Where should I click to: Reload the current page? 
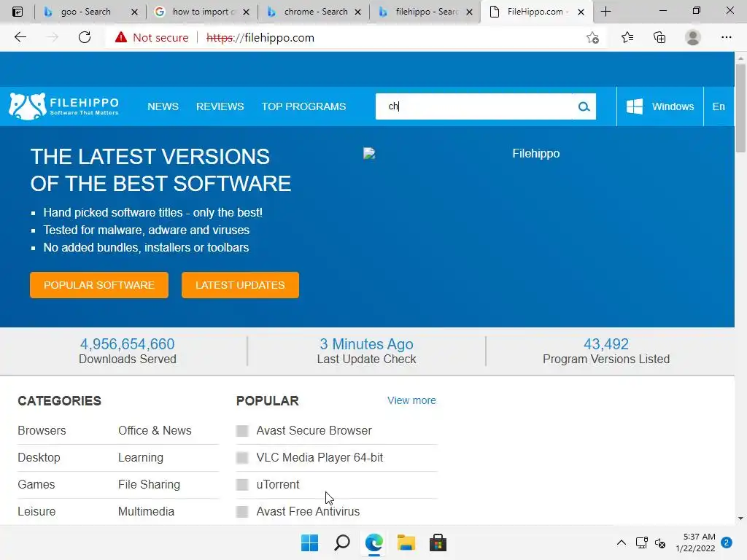pyautogui.click(x=85, y=37)
